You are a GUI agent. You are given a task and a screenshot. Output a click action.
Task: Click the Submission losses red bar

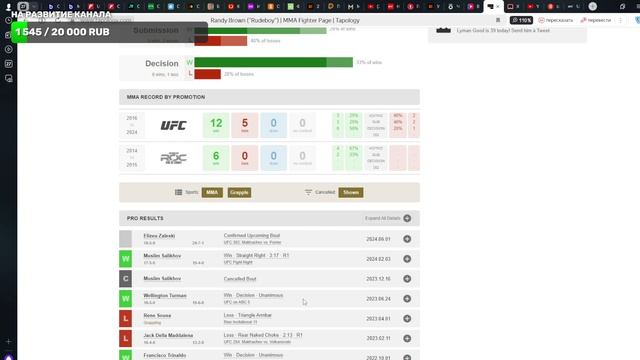click(220, 41)
